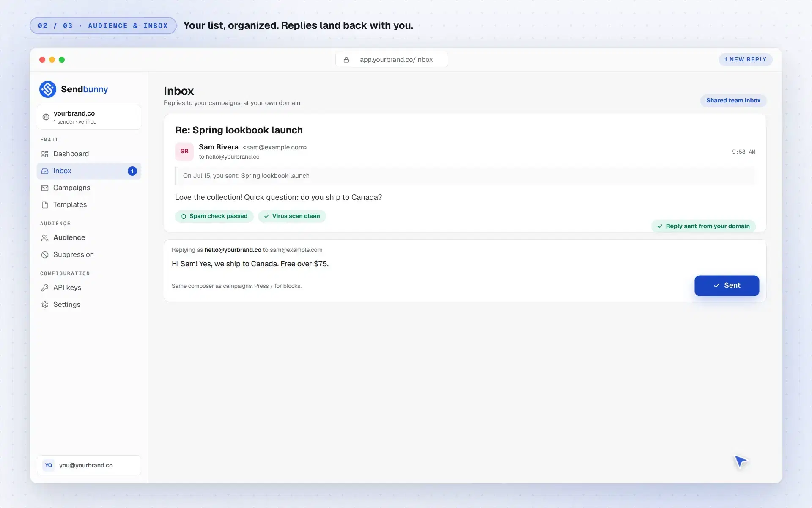Click bold hello@yourbrand.co in Replying as line

point(233,250)
